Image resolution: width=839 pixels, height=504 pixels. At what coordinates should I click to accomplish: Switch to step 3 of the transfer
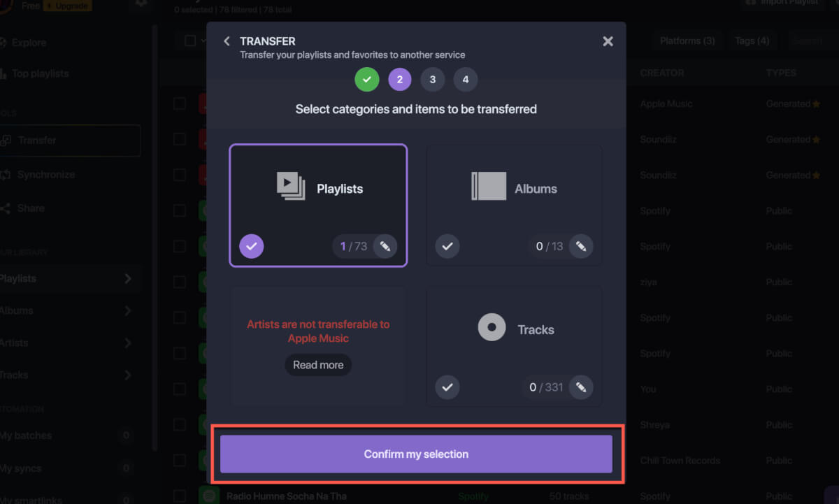[432, 79]
